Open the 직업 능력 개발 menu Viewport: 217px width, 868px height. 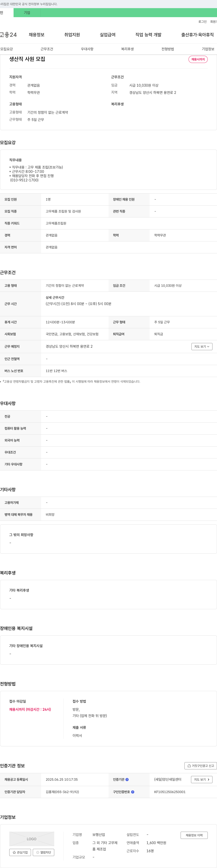149,35
